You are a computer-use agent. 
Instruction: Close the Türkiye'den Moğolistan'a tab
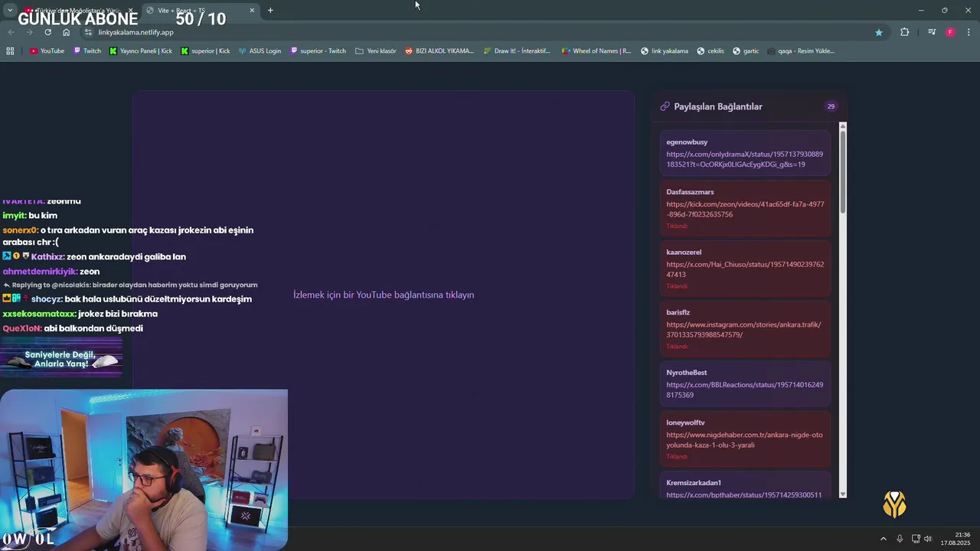[132, 10]
